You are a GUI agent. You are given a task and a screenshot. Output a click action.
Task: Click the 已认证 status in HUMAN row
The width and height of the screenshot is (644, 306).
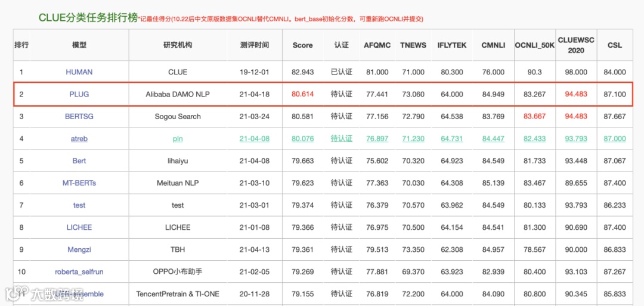coord(342,72)
